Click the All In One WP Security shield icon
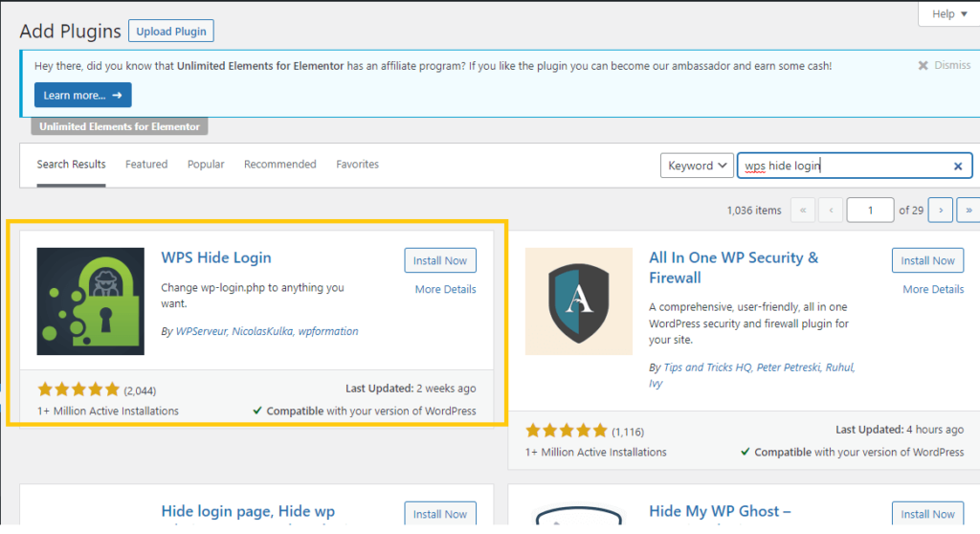Image resolution: width=980 pixels, height=534 pixels. pyautogui.click(x=579, y=301)
